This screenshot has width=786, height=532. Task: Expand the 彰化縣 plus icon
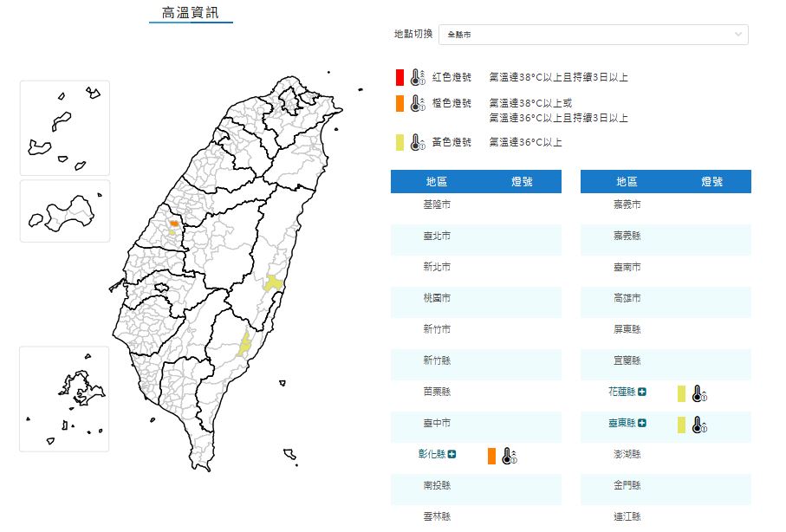click(x=452, y=455)
